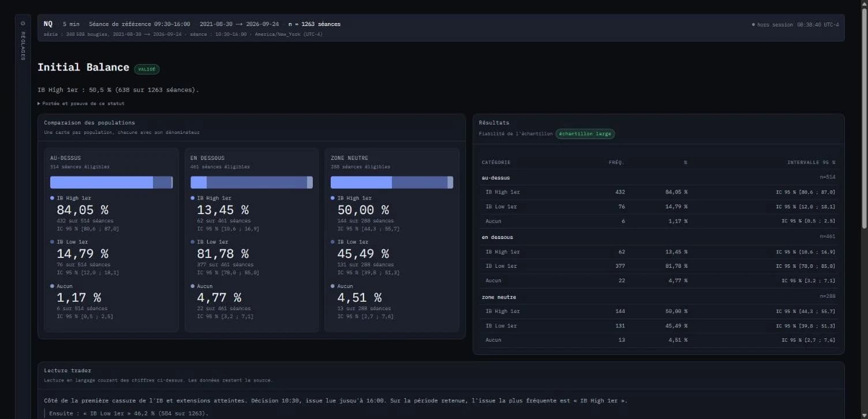Click the 'échantillon large' reliability badge
The width and height of the screenshot is (868, 419).
click(x=585, y=134)
